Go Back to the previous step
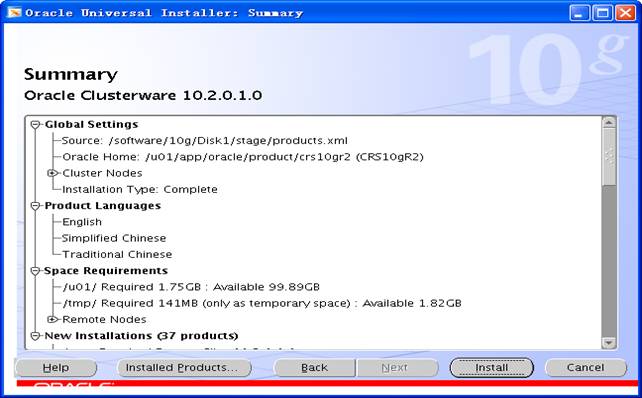Image resolution: width=642 pixels, height=398 pixels. coord(314,368)
